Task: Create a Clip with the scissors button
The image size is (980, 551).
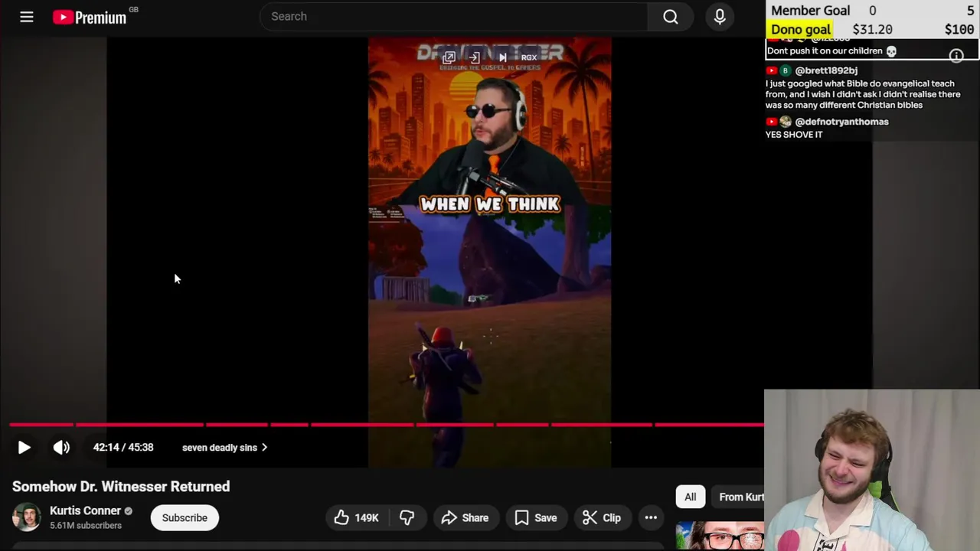Action: [x=601, y=518]
